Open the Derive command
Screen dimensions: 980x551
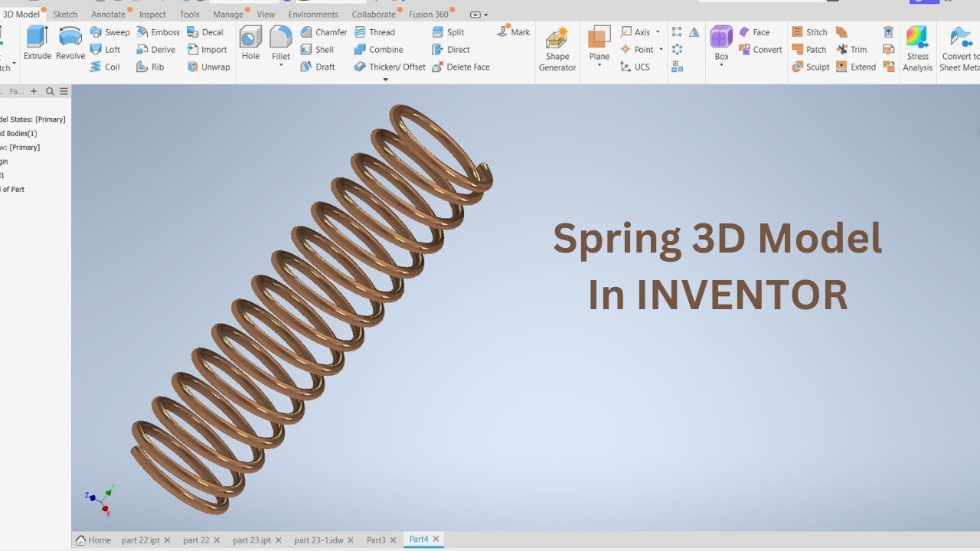155,50
